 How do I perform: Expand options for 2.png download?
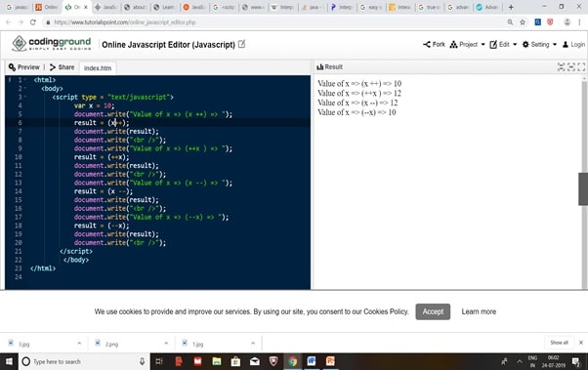coord(166,344)
